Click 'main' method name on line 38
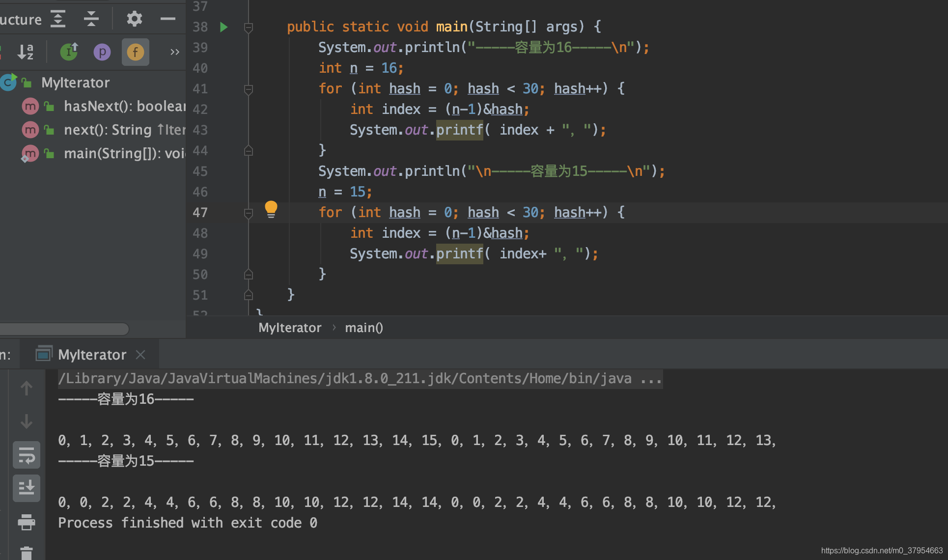The width and height of the screenshot is (948, 560). coord(451,27)
